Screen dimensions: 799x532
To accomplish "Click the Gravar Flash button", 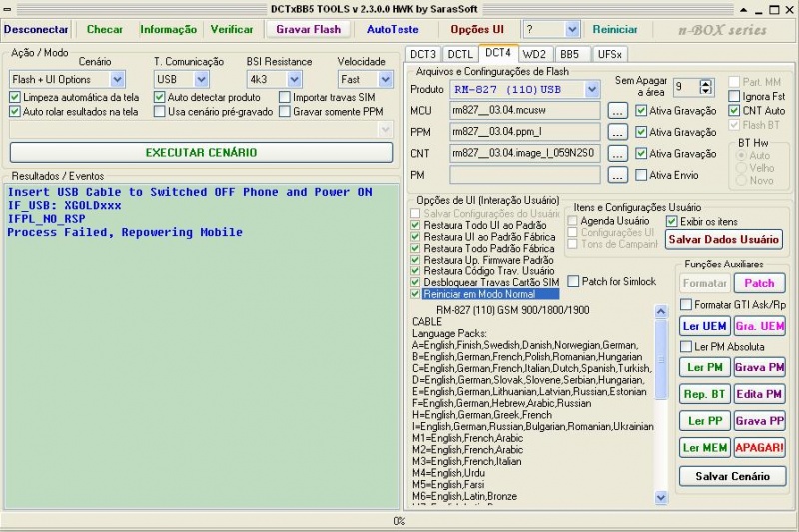I will click(309, 29).
